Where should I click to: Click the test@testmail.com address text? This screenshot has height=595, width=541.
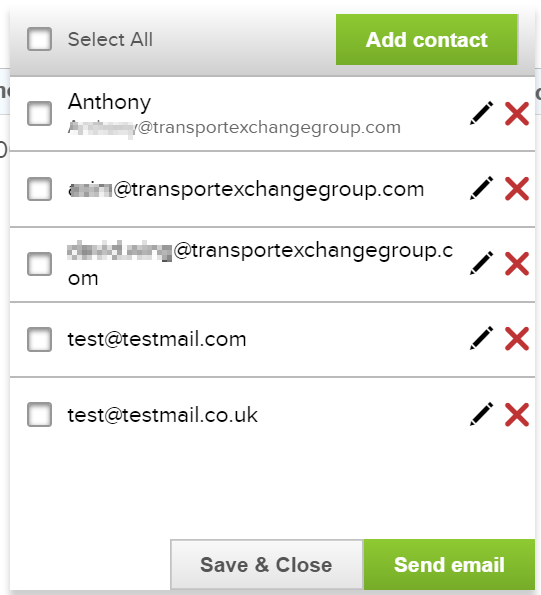tap(157, 339)
